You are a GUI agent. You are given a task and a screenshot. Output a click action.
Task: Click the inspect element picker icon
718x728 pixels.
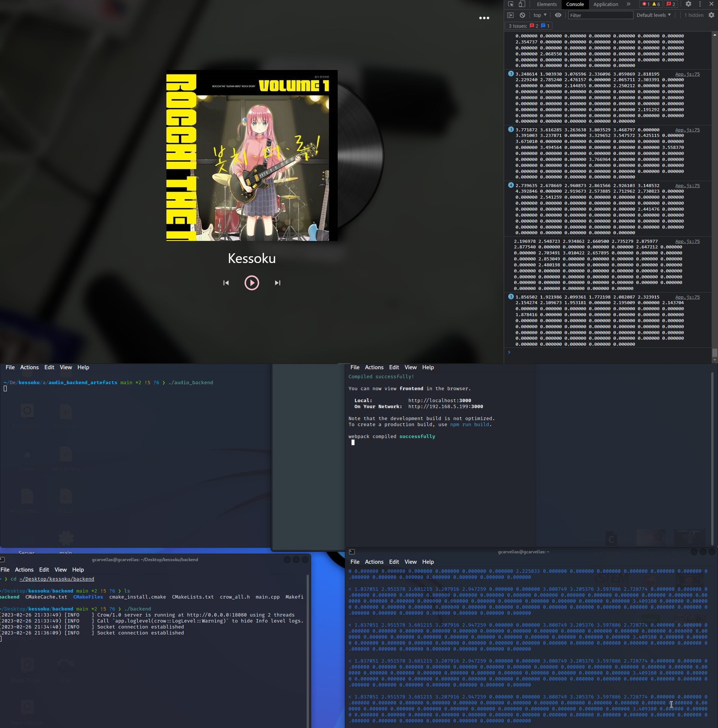point(511,4)
